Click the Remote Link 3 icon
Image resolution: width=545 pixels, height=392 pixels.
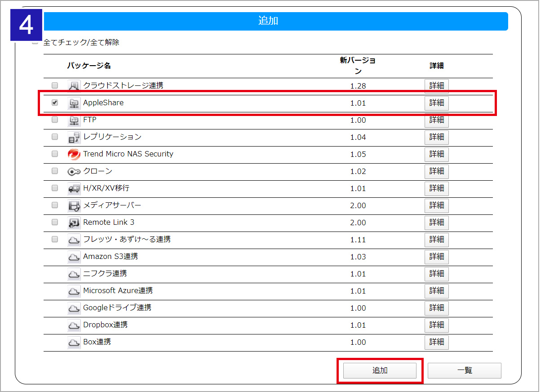pos(74,223)
